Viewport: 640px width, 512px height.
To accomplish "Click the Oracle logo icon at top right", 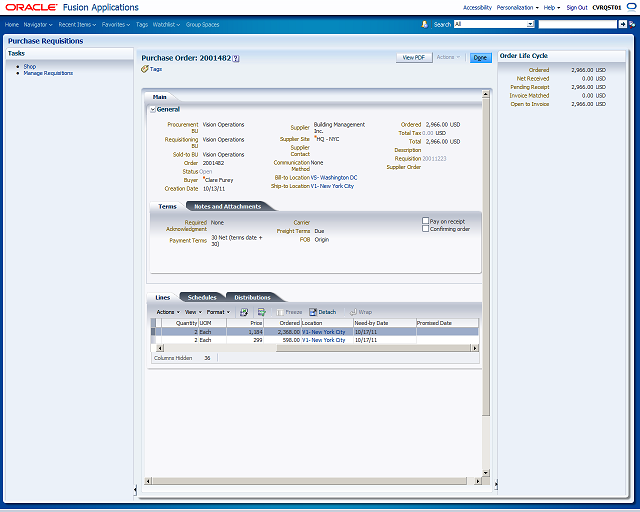I will click(631, 7).
